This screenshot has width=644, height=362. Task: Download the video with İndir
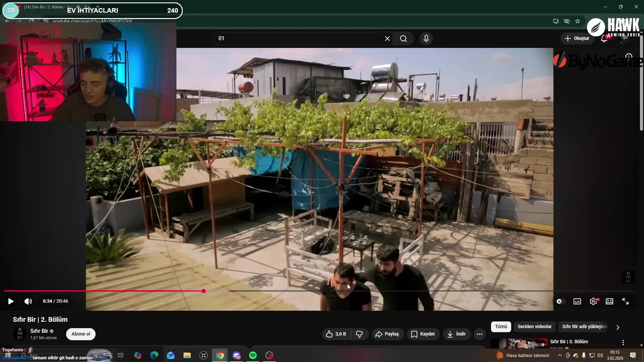[456, 334]
